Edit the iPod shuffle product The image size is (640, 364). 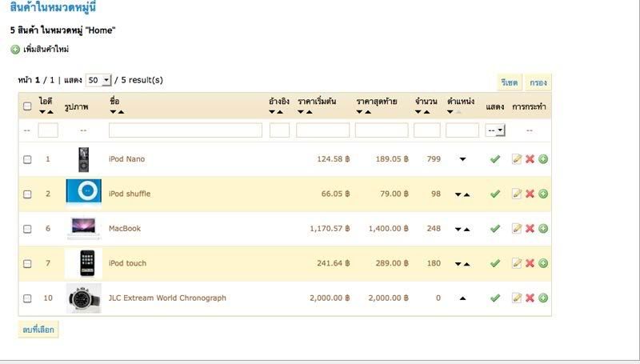517,194
